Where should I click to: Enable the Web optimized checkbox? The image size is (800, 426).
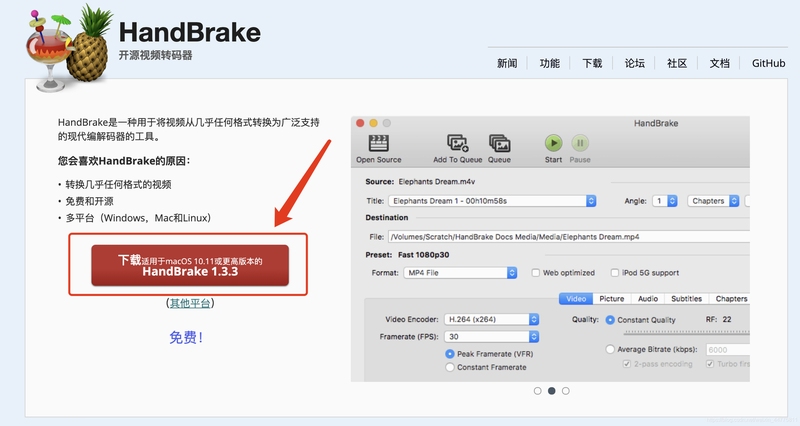(536, 273)
